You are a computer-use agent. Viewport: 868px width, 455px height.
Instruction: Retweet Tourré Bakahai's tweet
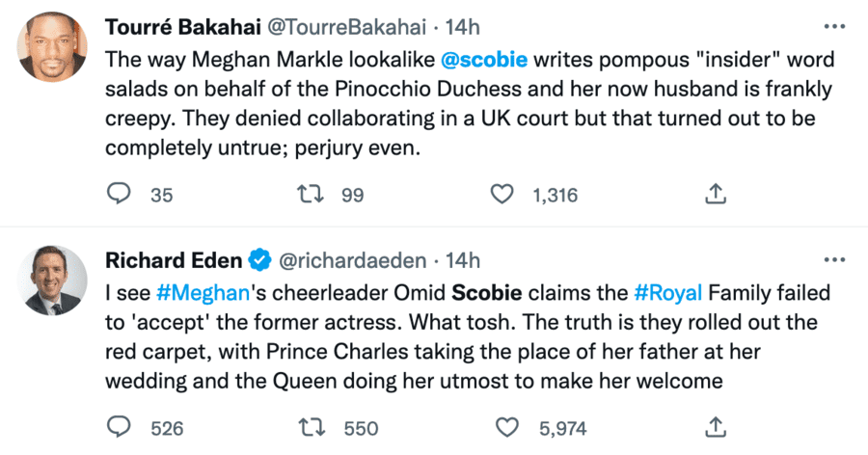click(x=311, y=195)
